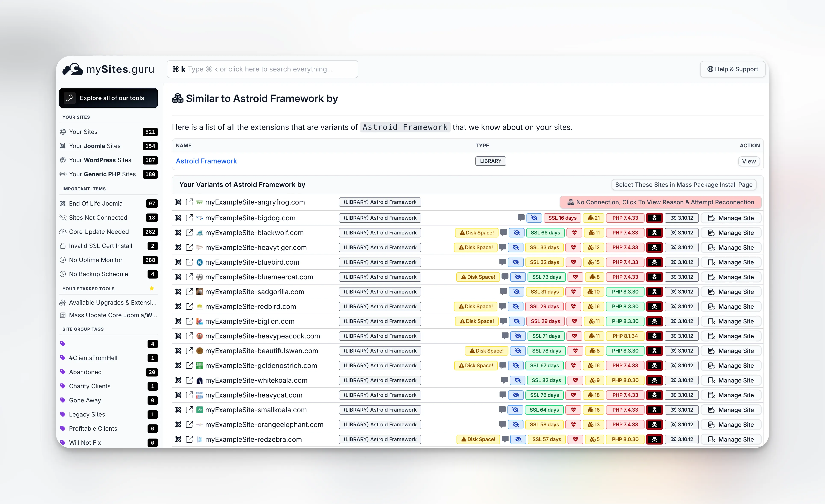Expand the Site Group Tags section
Viewport: 825px width, 504px height.
click(x=83, y=329)
